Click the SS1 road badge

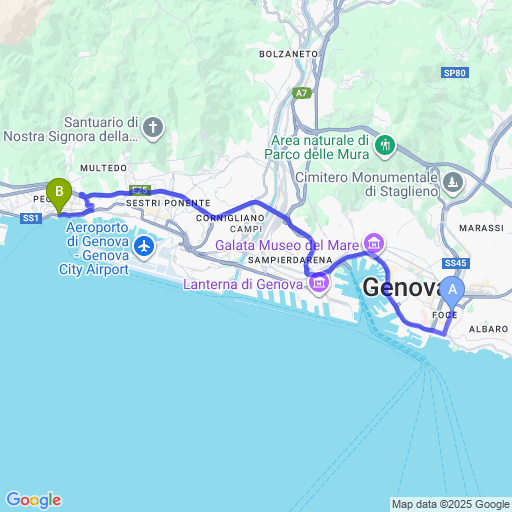(31, 218)
